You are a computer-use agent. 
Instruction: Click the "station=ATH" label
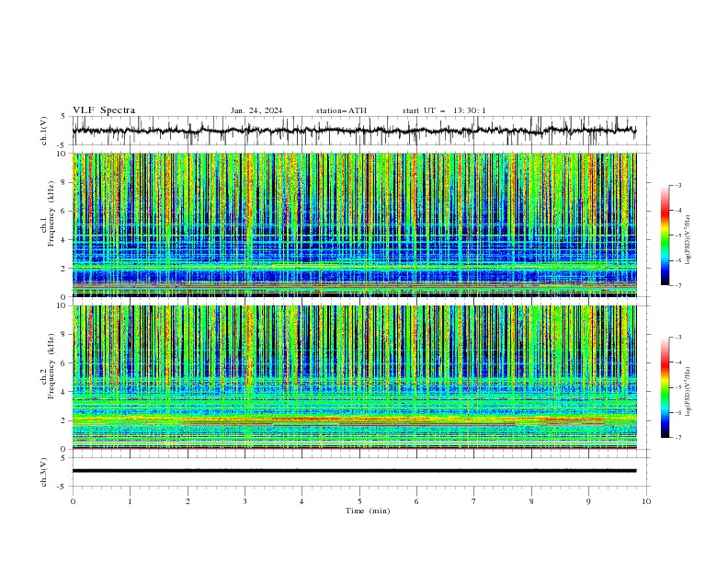341,110
